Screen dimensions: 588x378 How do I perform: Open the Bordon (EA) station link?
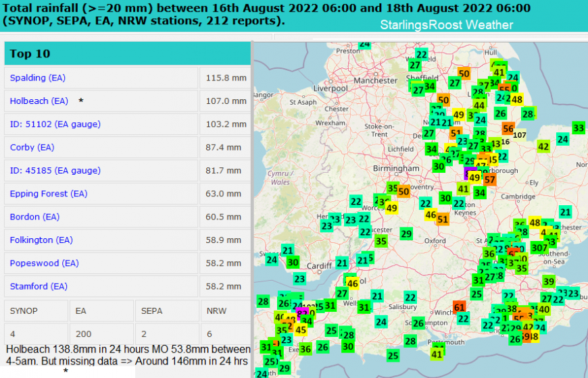coord(34,217)
